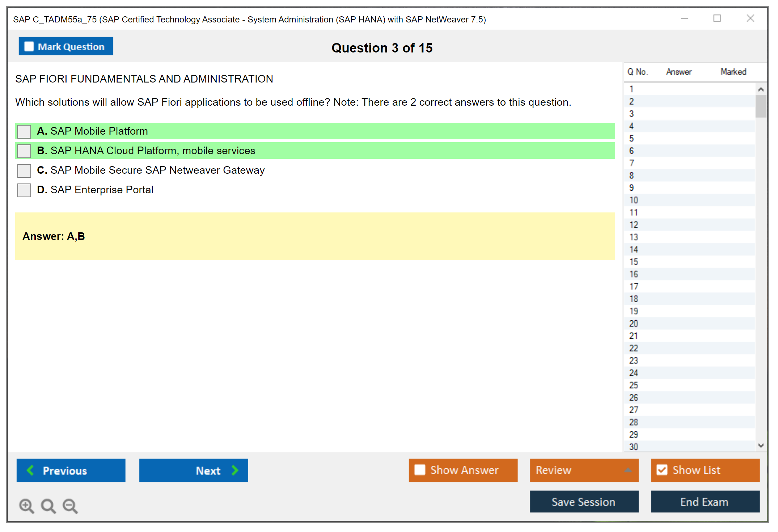
Task: Jump to question 15 in list
Action: coord(634,262)
